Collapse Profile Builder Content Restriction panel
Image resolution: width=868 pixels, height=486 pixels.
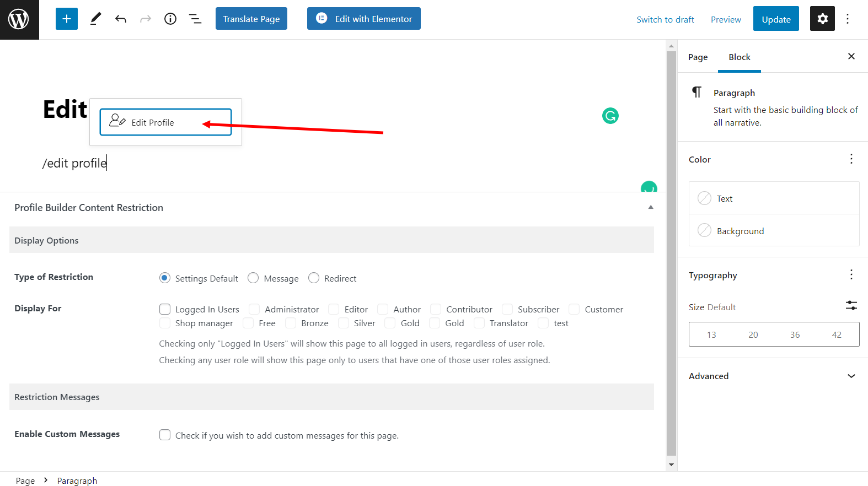pos(651,207)
